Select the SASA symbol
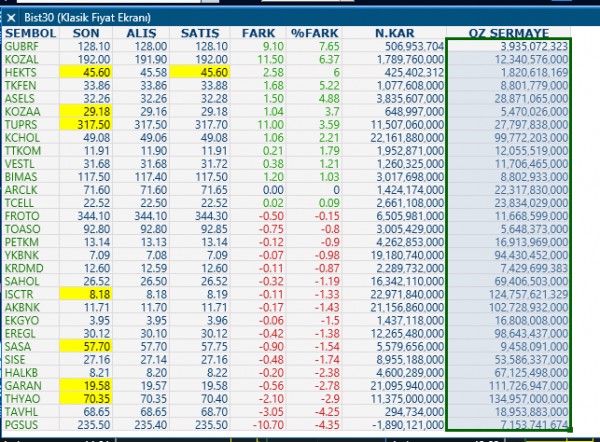Image resolution: width=600 pixels, height=442 pixels. tap(18, 346)
